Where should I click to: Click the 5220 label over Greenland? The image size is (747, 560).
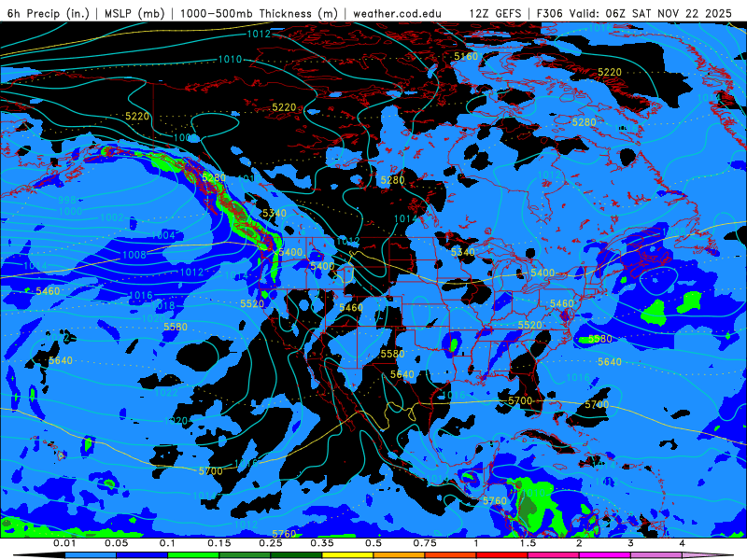point(610,72)
